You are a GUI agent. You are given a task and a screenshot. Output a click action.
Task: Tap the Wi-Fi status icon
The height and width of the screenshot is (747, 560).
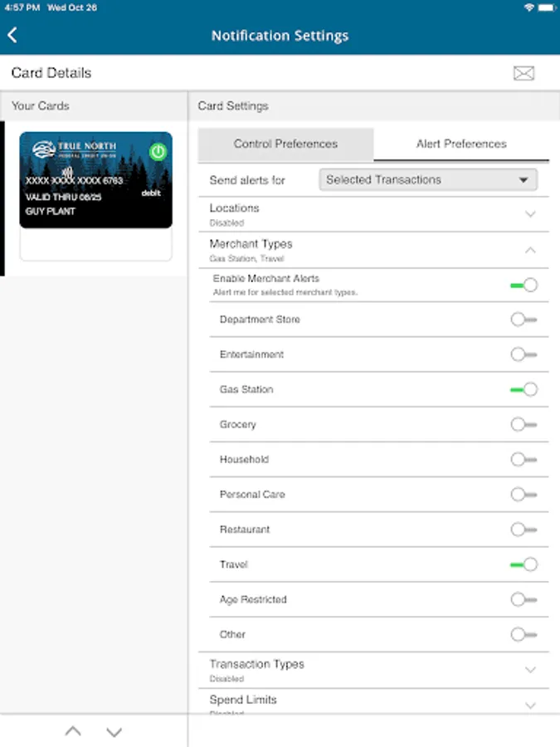[x=529, y=7]
